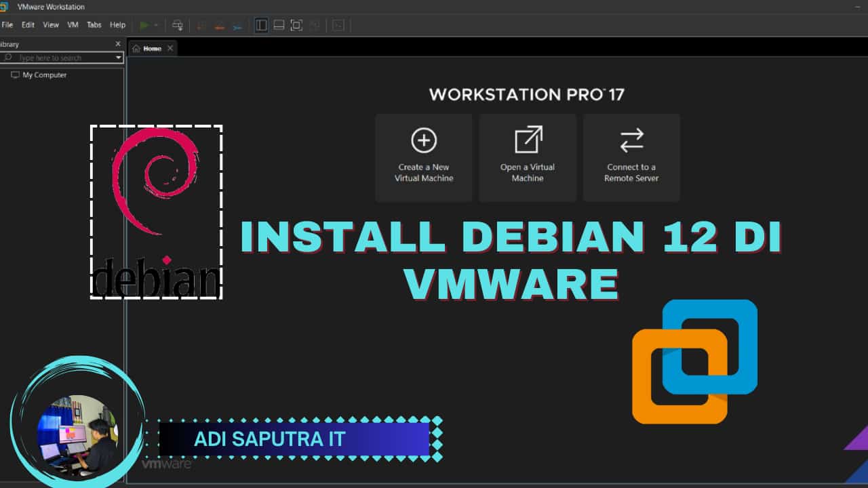Image resolution: width=868 pixels, height=488 pixels.
Task: Click Create a New Virtual Machine
Action: (x=424, y=157)
